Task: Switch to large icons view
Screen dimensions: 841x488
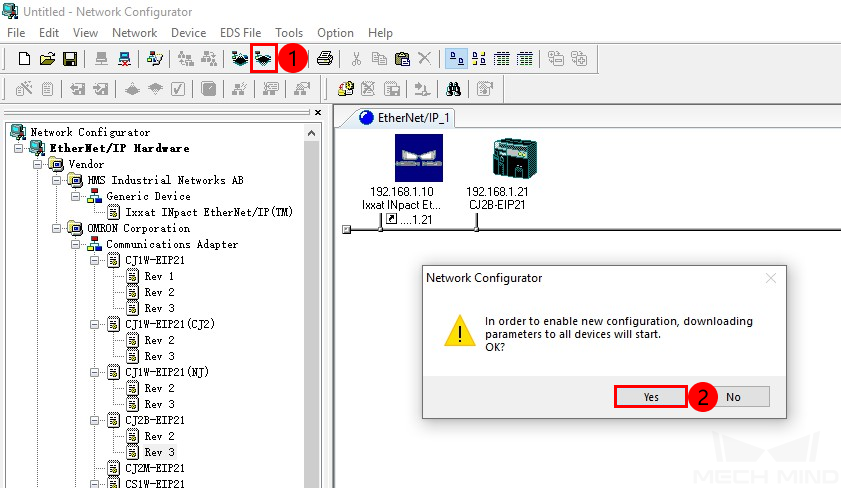Action: coord(456,58)
